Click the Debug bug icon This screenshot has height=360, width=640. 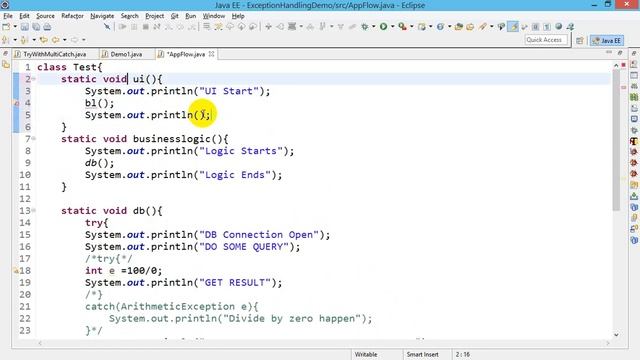pyautogui.click(x=364, y=27)
